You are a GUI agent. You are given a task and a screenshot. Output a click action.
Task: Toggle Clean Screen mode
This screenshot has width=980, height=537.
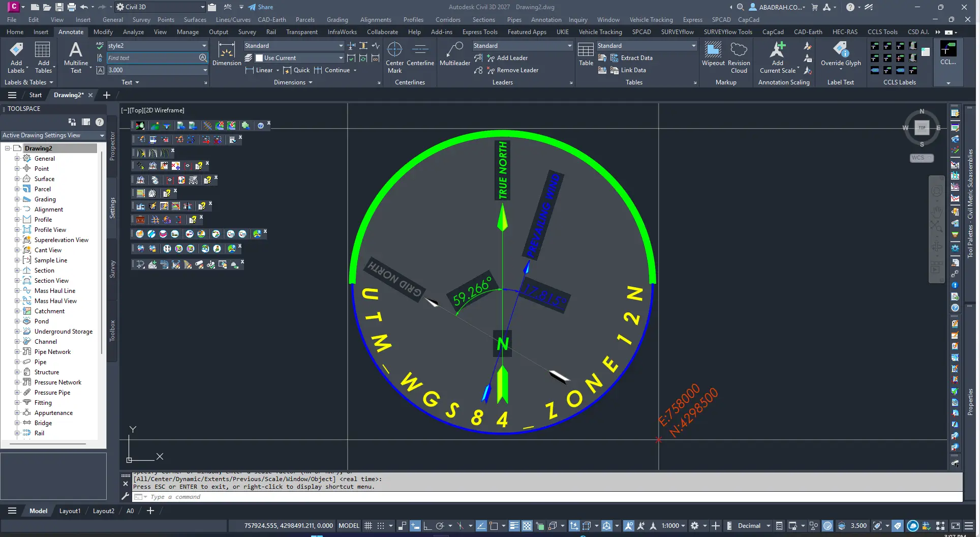pyautogui.click(x=956, y=526)
